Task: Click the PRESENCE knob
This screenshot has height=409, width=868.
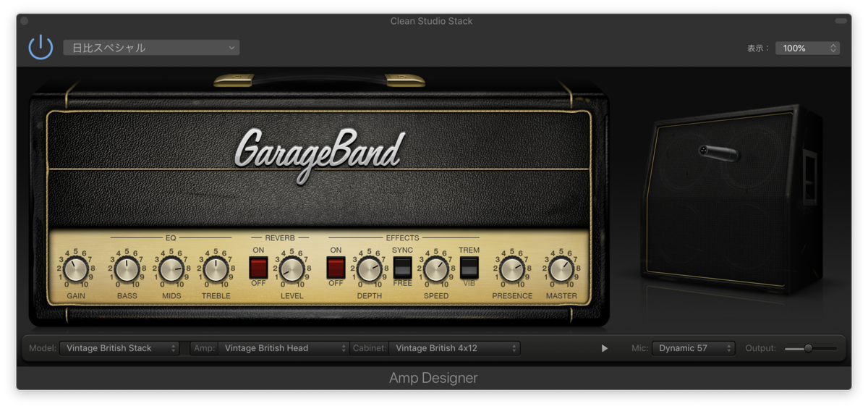Action: pos(512,270)
